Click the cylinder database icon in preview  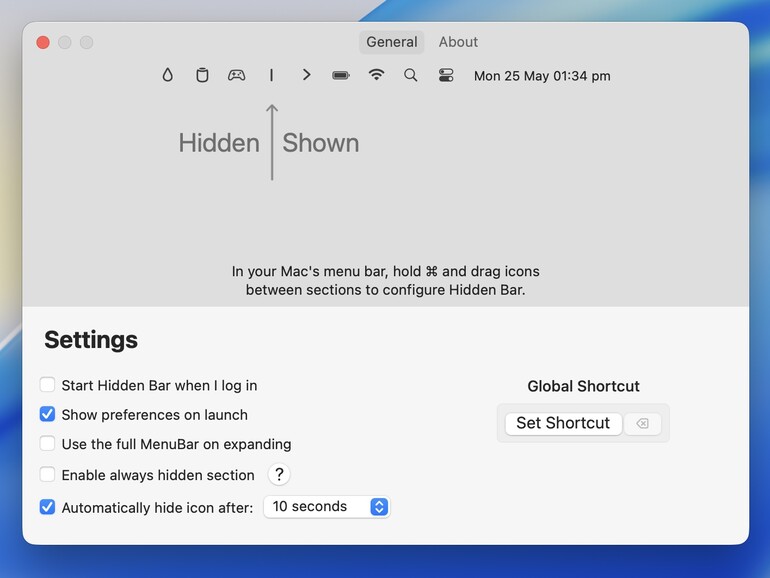(x=202, y=75)
